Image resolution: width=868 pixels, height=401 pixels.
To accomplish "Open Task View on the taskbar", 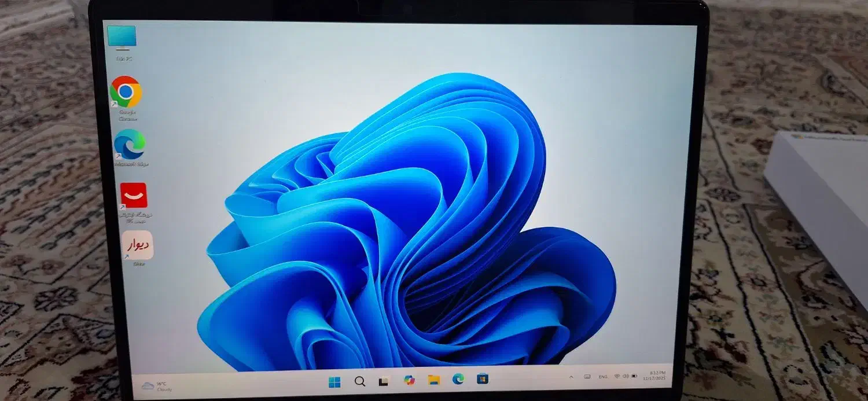I will point(383,381).
